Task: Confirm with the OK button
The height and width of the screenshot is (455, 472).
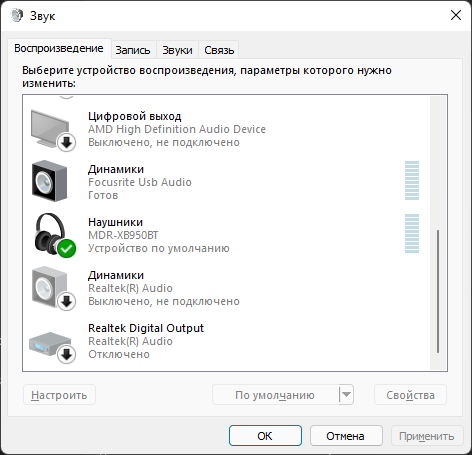Action: pyautogui.click(x=265, y=436)
